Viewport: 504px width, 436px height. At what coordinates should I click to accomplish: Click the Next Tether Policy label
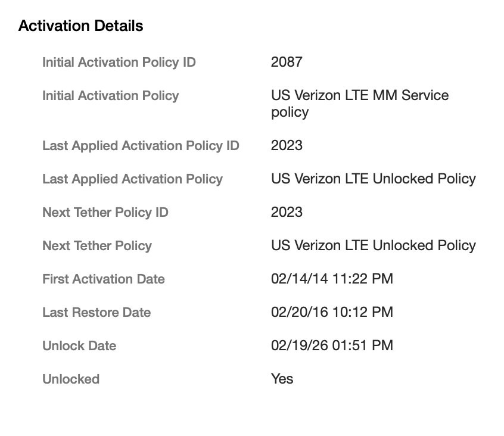(x=97, y=246)
